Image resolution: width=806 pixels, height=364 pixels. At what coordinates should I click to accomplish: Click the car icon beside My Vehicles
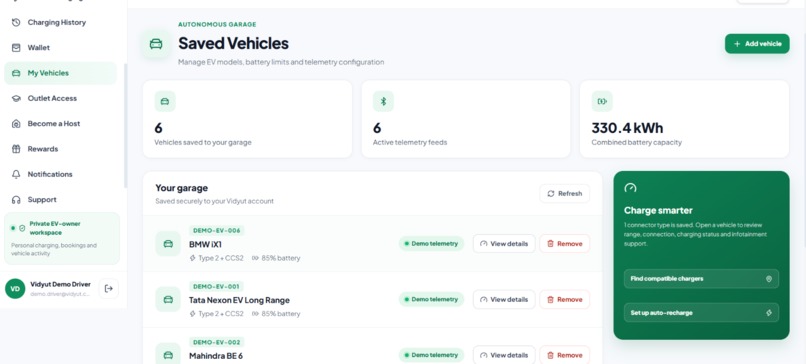tap(16, 73)
